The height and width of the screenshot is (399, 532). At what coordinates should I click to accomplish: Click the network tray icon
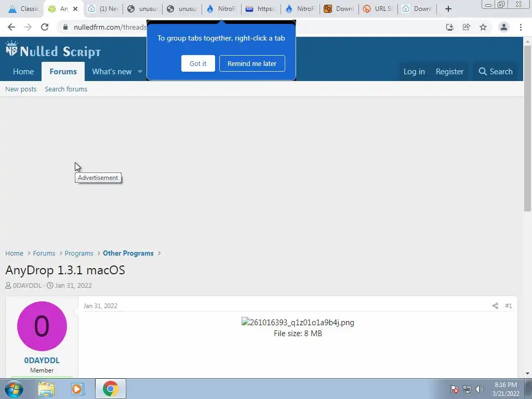tap(467, 389)
